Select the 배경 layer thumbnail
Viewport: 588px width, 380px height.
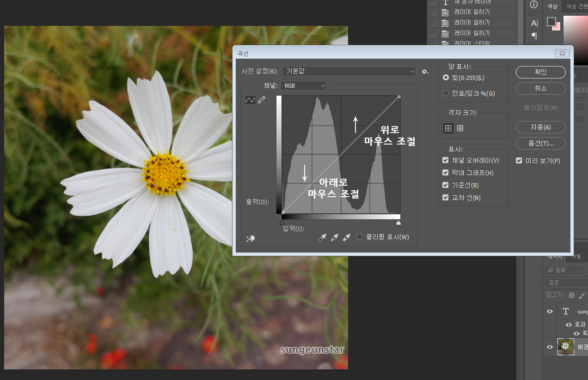click(566, 347)
